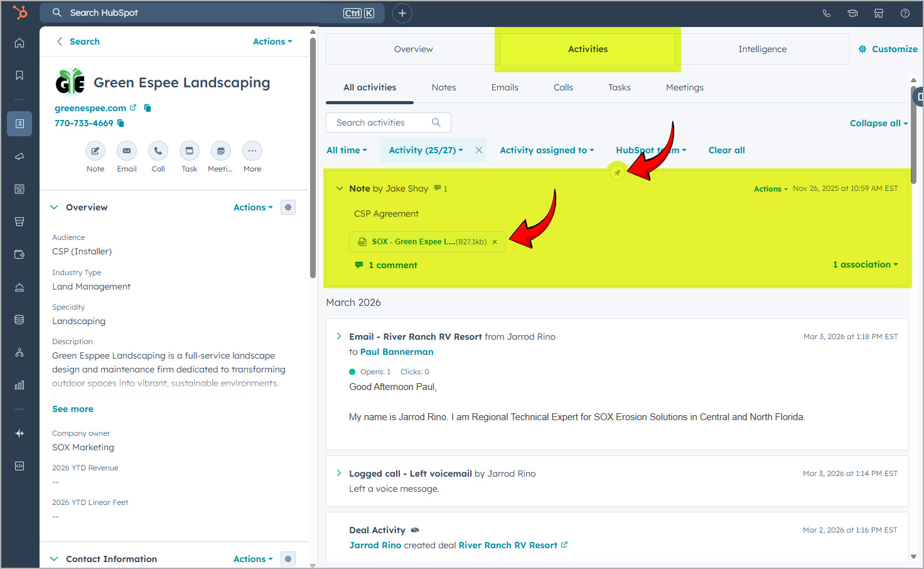Open Automation workflow icon in sidebar
This screenshot has width=924, height=569.
[19, 352]
